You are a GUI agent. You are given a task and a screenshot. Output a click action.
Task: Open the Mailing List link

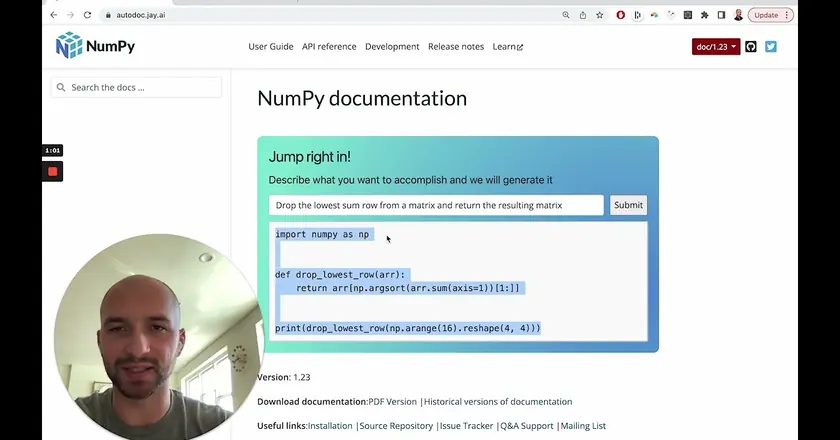tap(583, 426)
